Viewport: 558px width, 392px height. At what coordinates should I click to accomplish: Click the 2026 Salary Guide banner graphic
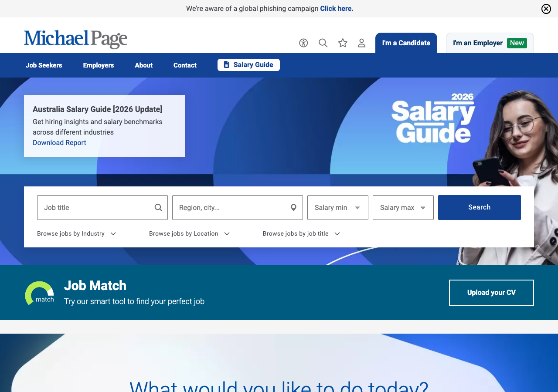click(x=433, y=118)
